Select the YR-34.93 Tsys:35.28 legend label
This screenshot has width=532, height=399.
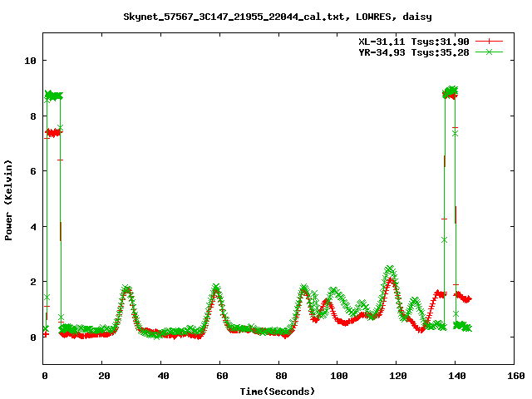point(409,52)
